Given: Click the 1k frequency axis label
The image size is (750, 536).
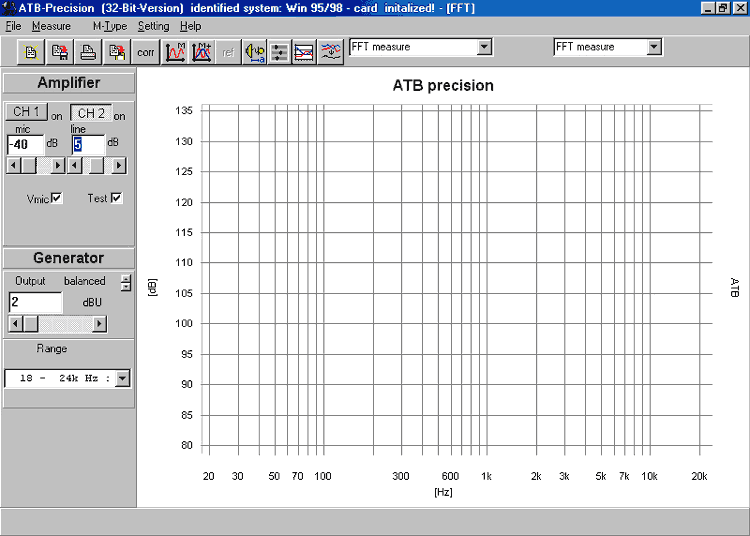Looking at the screenshot, I should pos(486,476).
